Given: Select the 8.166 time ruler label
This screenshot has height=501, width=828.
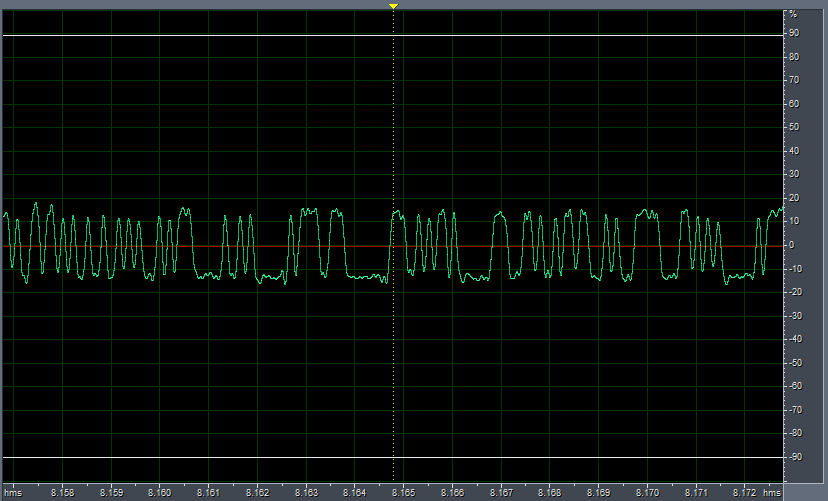Looking at the screenshot, I should pos(453,493).
